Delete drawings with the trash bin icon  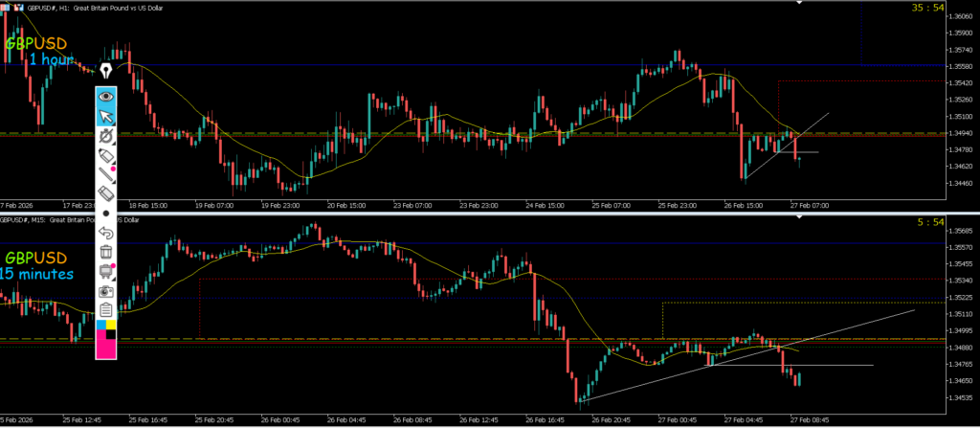[x=106, y=252]
